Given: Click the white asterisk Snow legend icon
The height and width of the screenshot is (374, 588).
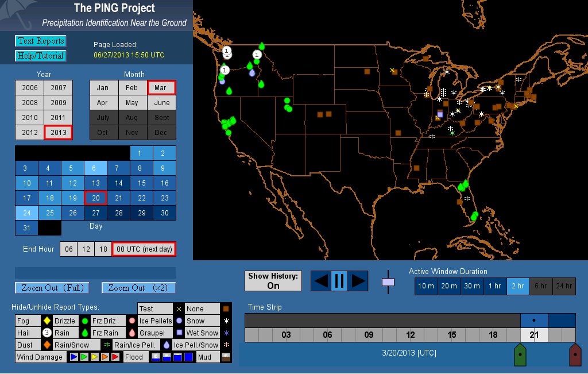Looking at the screenshot, I should coord(226,321).
